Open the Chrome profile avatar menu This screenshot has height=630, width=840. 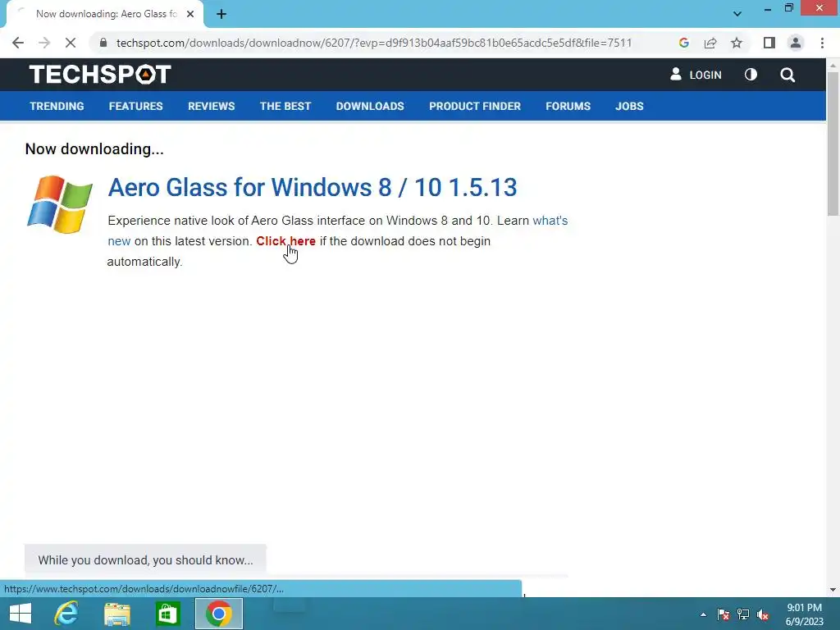click(x=796, y=43)
